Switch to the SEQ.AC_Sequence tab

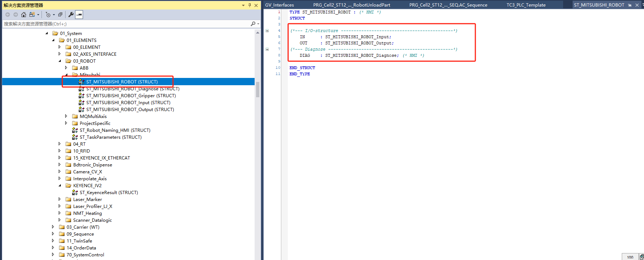coord(448,5)
